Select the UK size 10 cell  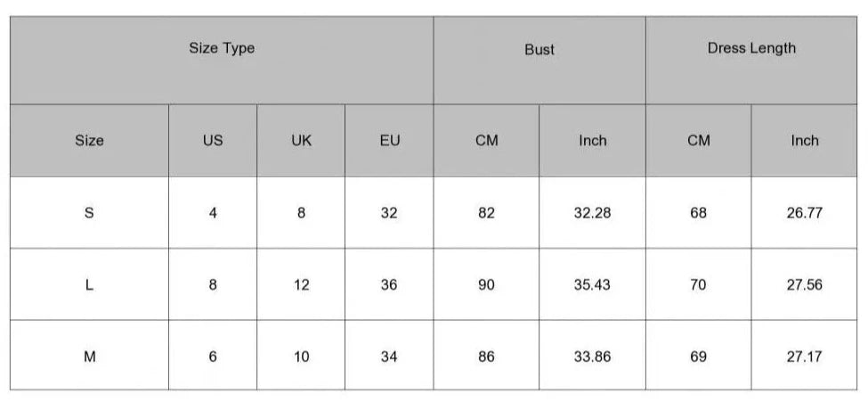pos(301,357)
